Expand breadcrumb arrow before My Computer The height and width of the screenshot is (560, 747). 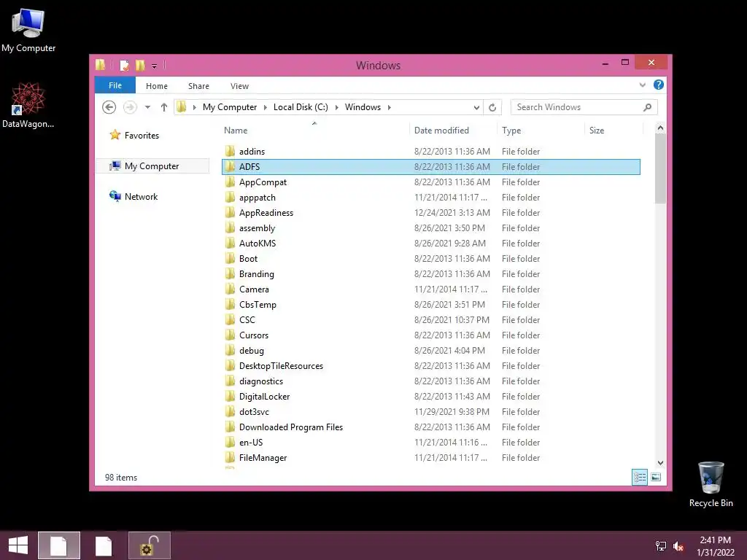(x=194, y=108)
